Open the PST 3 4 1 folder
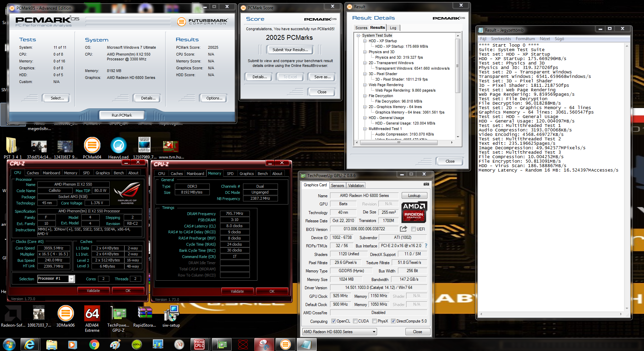The height and width of the screenshot is (351, 644). (x=12, y=148)
